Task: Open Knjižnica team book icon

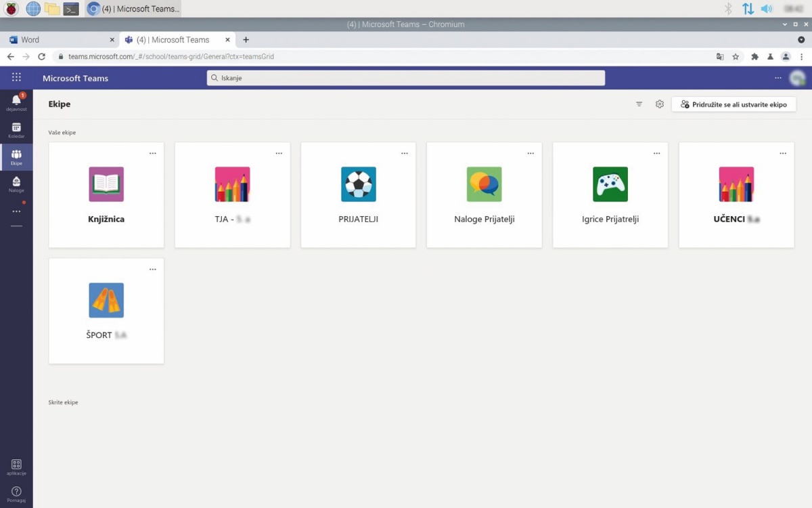Action: click(106, 184)
